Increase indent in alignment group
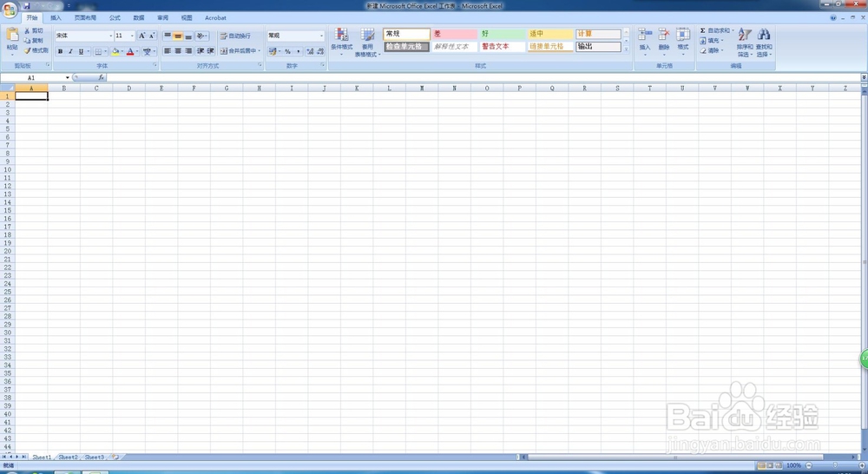Viewport: 868px width, 474px height. point(210,51)
